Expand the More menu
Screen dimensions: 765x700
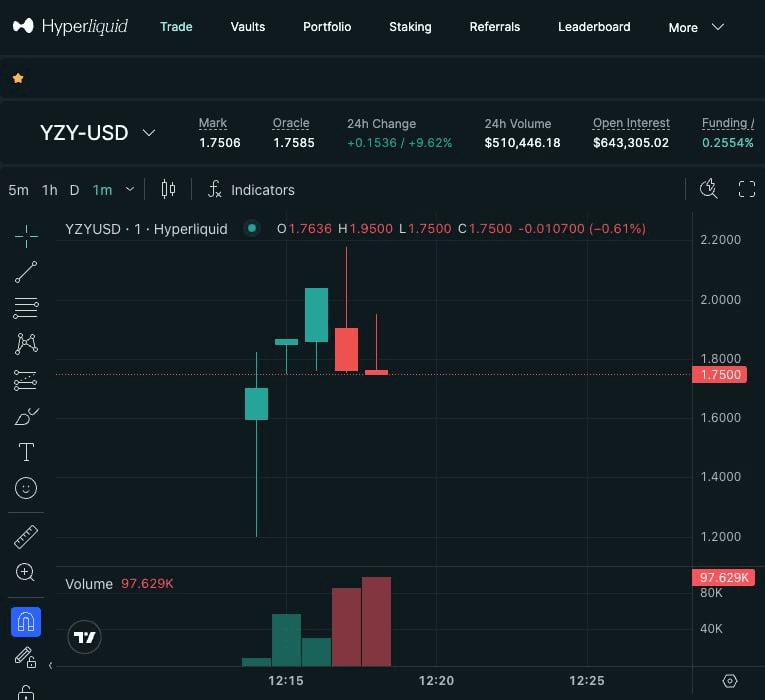pyautogui.click(x=696, y=27)
